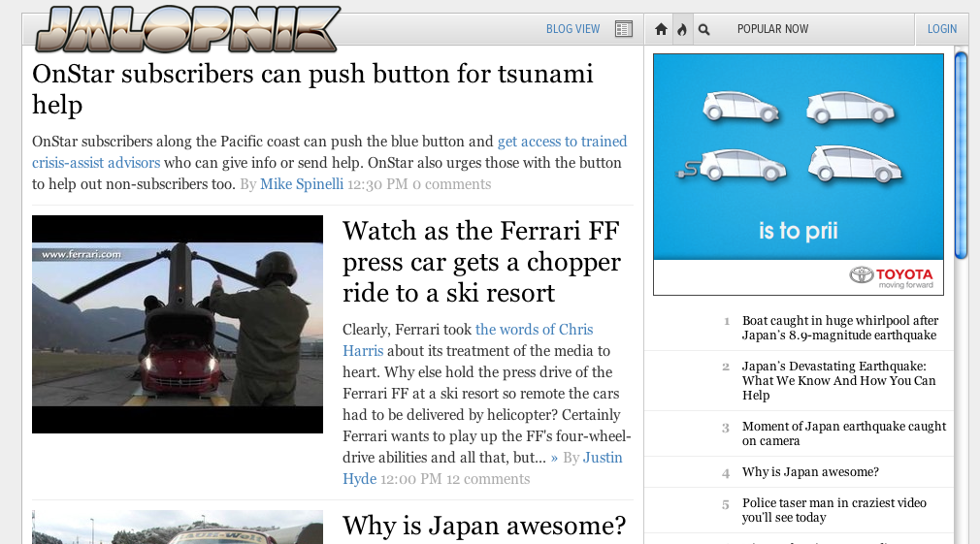Open the Login link
This screenshot has width=980, height=544.
[x=941, y=29]
